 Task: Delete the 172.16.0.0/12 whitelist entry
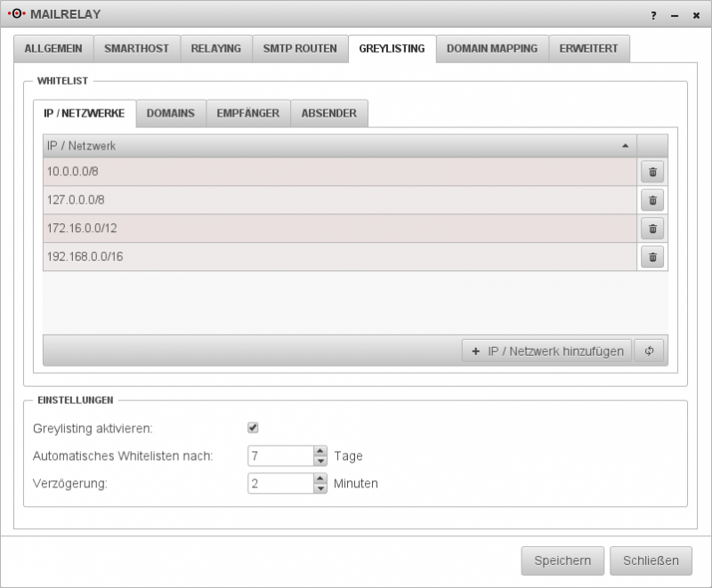coord(651,229)
